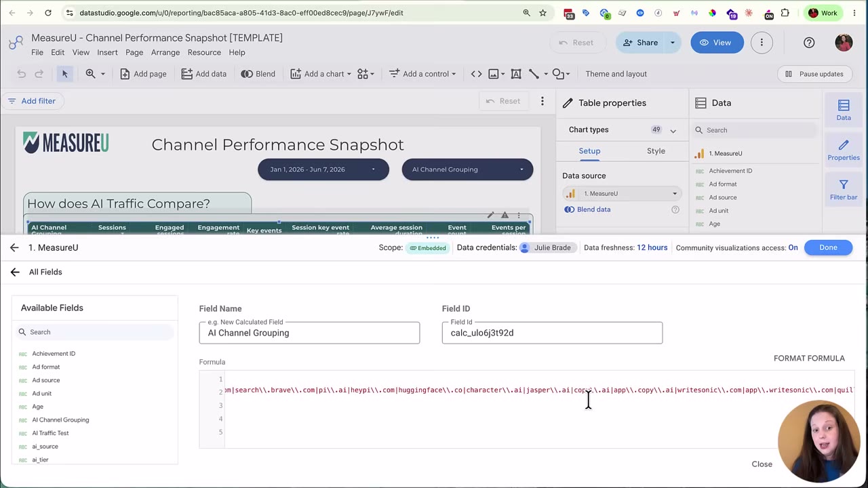Screen dimensions: 868x488
Task: Select the arrow selection mode tool
Action: (x=64, y=74)
